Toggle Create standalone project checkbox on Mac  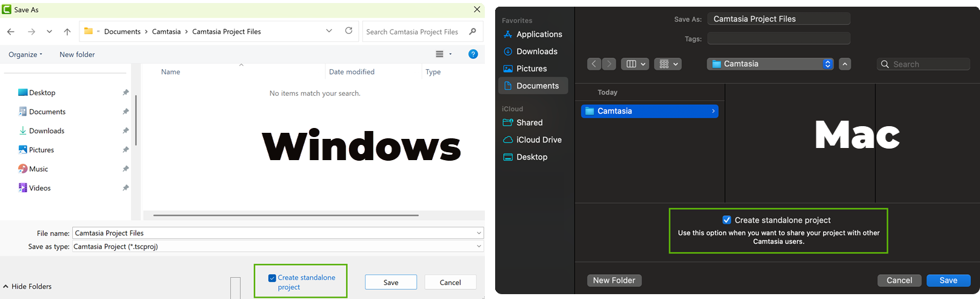[727, 220]
